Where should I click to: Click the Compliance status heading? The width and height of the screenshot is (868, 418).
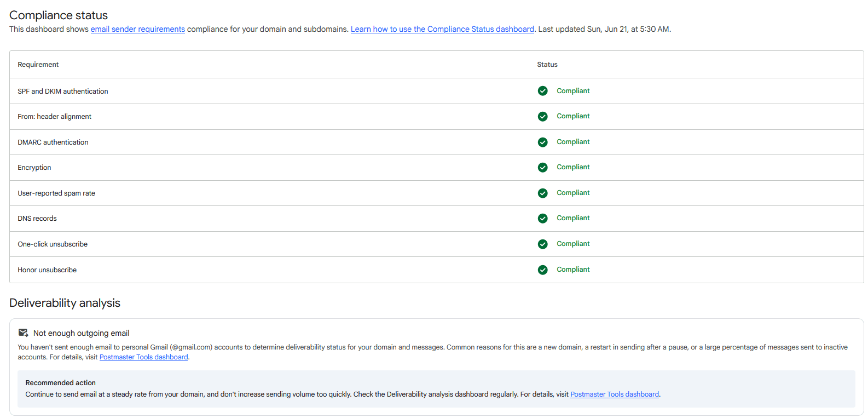click(59, 15)
